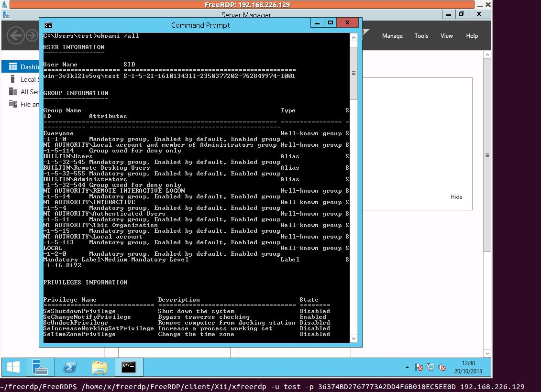Launch Windows PowerShell from the taskbar
541x392 pixels.
[70, 367]
